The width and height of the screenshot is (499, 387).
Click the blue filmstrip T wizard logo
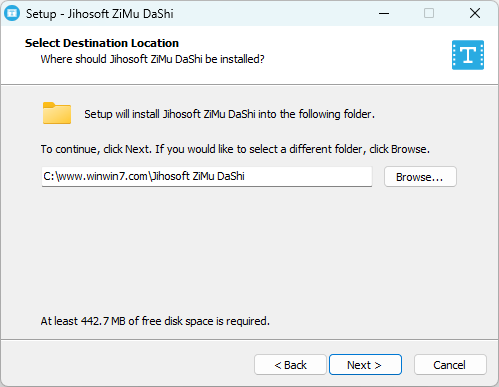(468, 55)
